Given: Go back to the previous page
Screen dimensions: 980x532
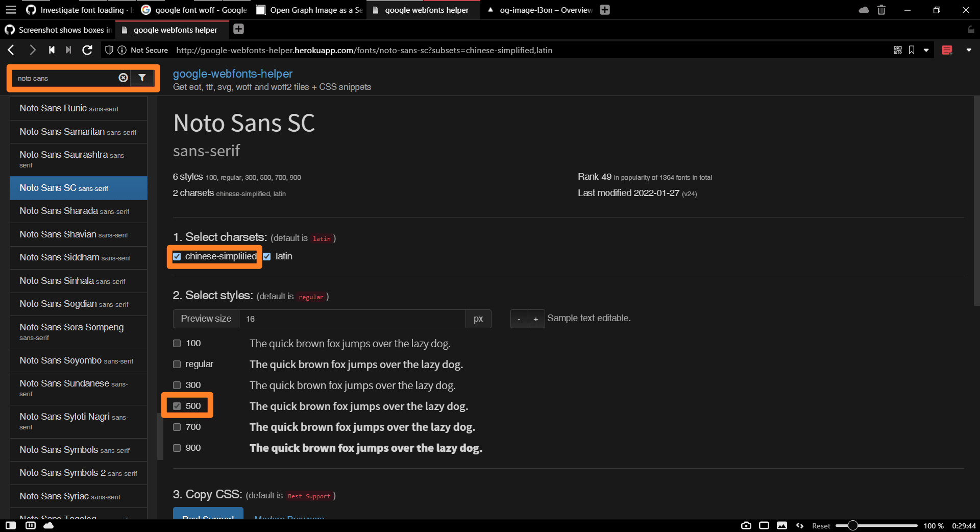Looking at the screenshot, I should 11,50.
